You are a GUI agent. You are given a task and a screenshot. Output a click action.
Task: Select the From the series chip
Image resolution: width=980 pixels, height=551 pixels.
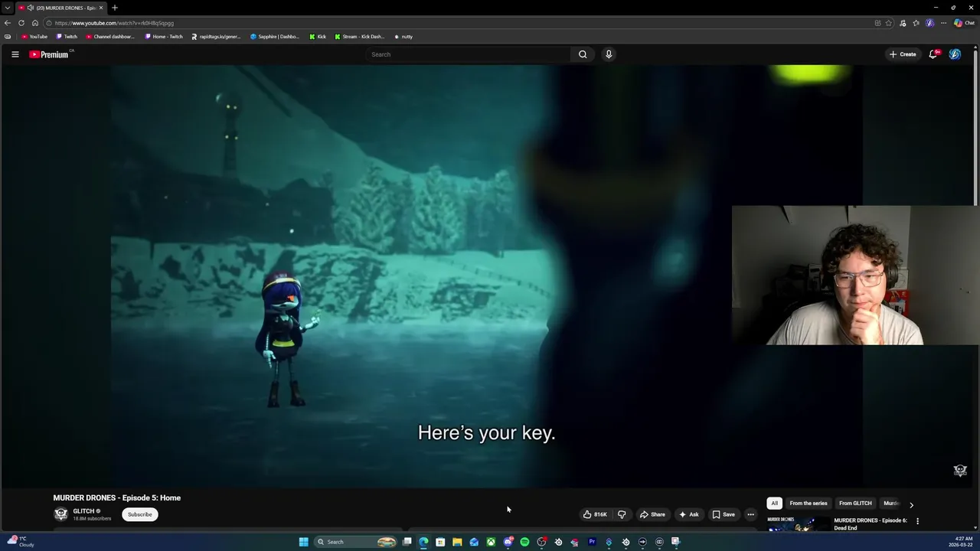point(808,504)
